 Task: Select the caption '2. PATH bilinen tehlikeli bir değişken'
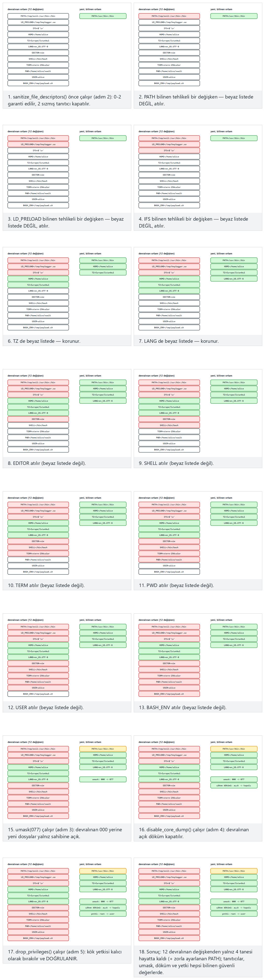point(181,97)
